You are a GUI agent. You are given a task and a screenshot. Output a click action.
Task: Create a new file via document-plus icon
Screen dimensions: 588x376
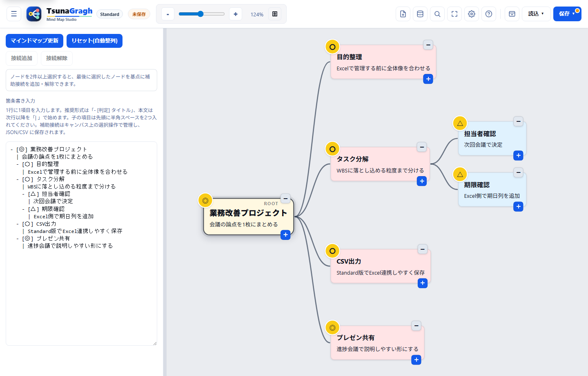403,14
